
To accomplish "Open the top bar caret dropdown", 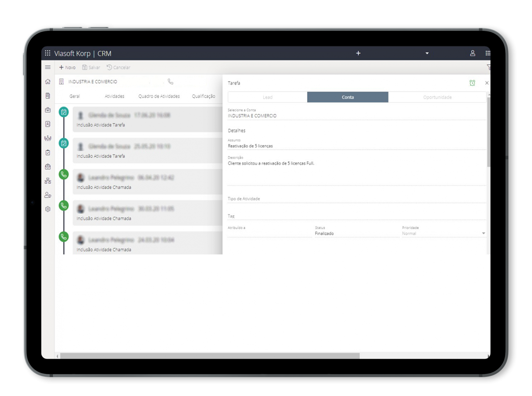I will pyautogui.click(x=427, y=53).
